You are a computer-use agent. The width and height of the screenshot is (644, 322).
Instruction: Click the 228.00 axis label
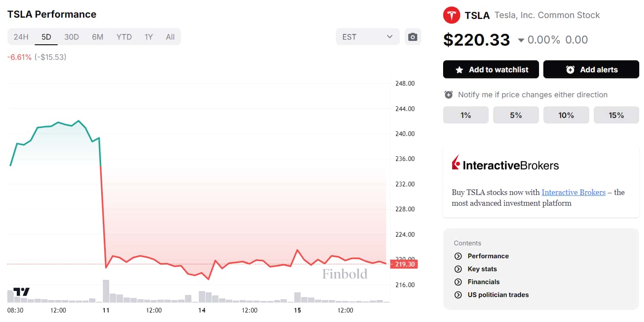coord(405,209)
